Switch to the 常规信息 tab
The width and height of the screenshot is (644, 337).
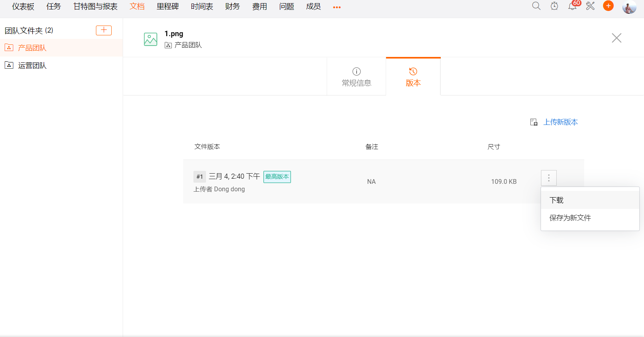coord(356,77)
